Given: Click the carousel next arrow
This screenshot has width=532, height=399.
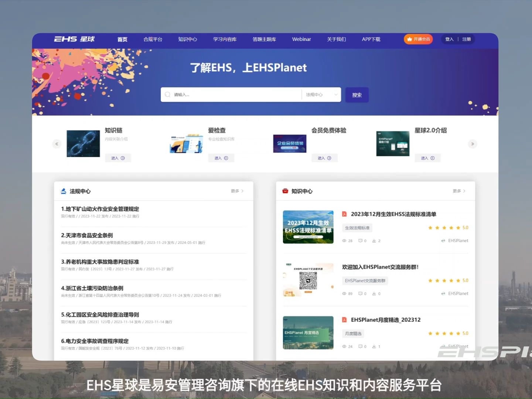Looking at the screenshot, I should point(473,144).
